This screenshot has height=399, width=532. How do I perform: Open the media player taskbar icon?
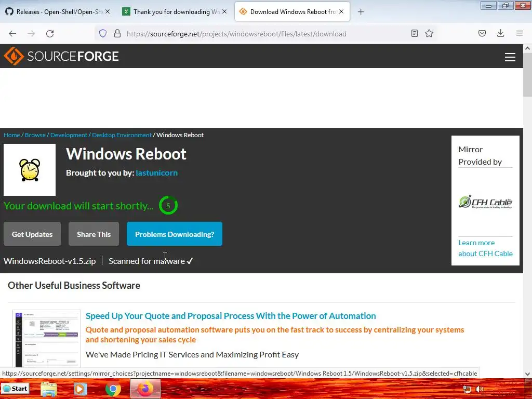pos(81,389)
